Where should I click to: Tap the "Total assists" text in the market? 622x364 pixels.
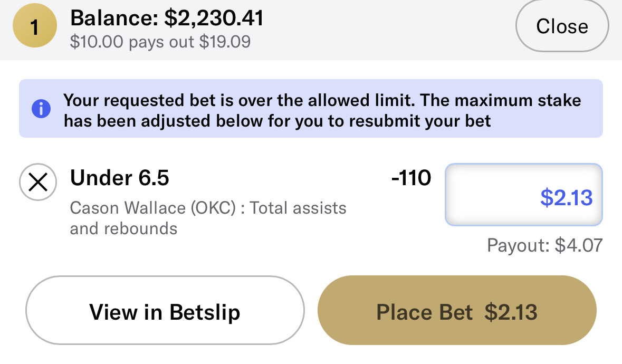point(299,208)
